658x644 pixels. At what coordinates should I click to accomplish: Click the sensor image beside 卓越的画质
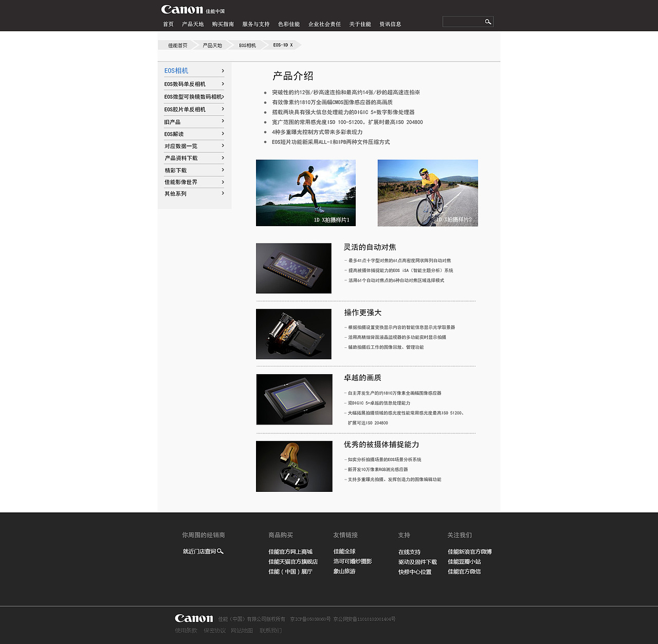pos(294,399)
